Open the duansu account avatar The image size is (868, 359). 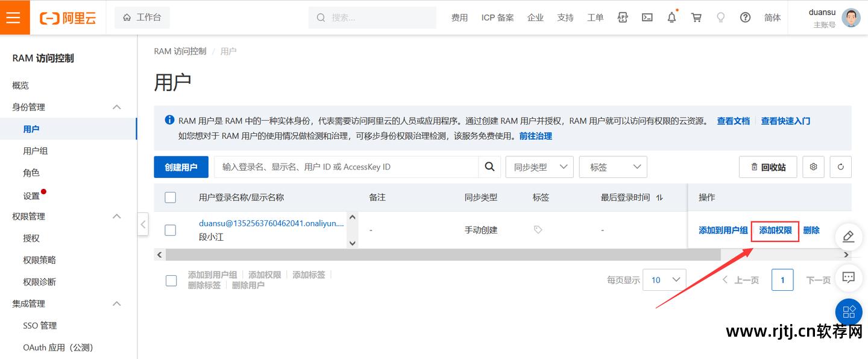[x=851, y=17]
